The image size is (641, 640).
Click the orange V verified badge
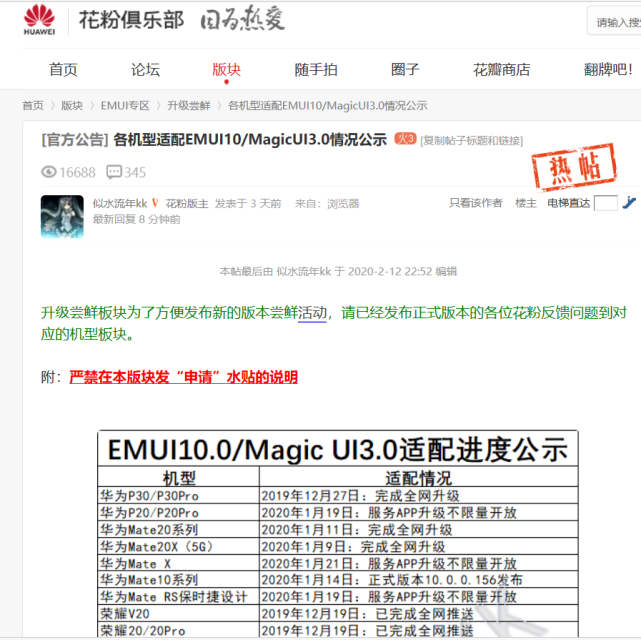point(155,203)
